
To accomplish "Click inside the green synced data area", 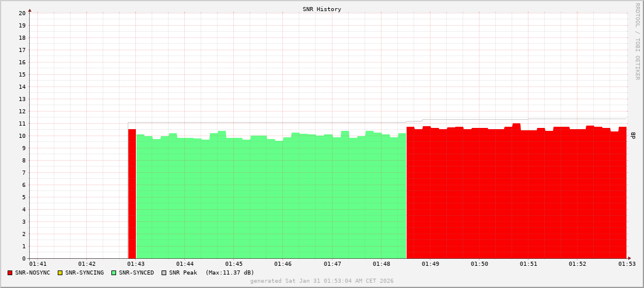I will [x=268, y=199].
